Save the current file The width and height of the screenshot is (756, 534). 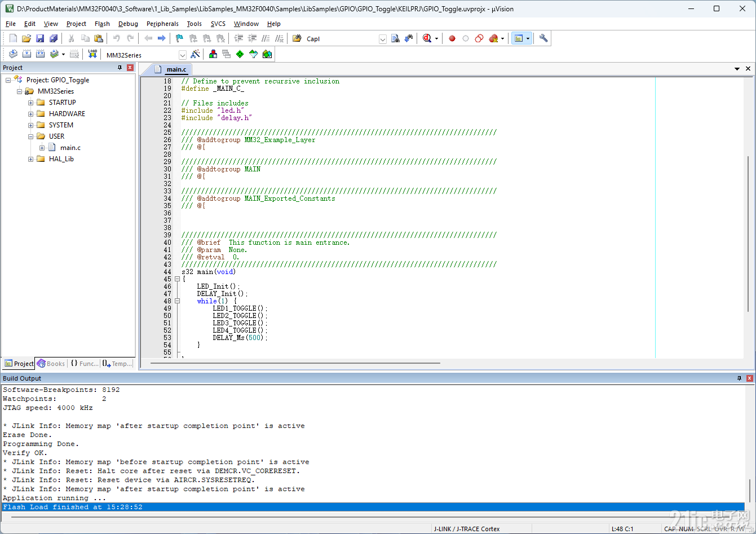(x=40, y=38)
